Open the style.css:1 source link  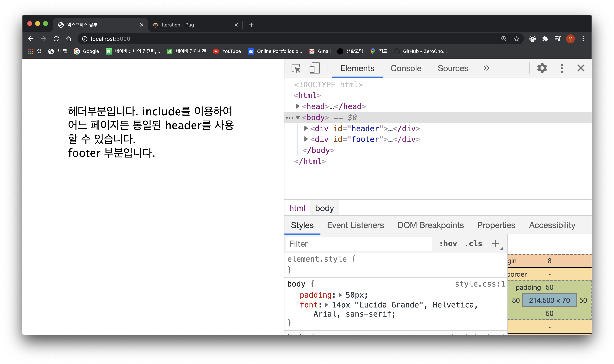pos(480,284)
